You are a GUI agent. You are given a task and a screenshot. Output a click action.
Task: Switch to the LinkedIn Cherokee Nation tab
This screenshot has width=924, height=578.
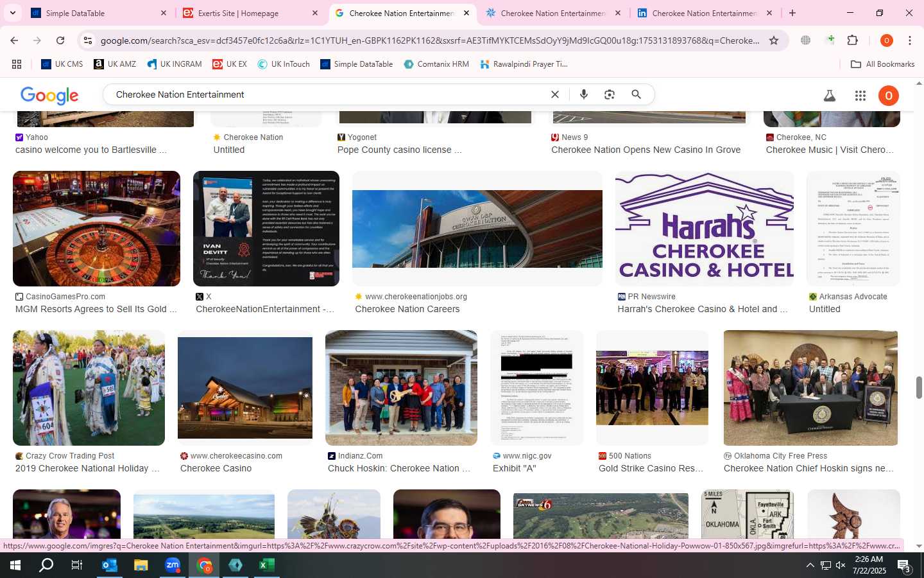pyautogui.click(x=705, y=13)
